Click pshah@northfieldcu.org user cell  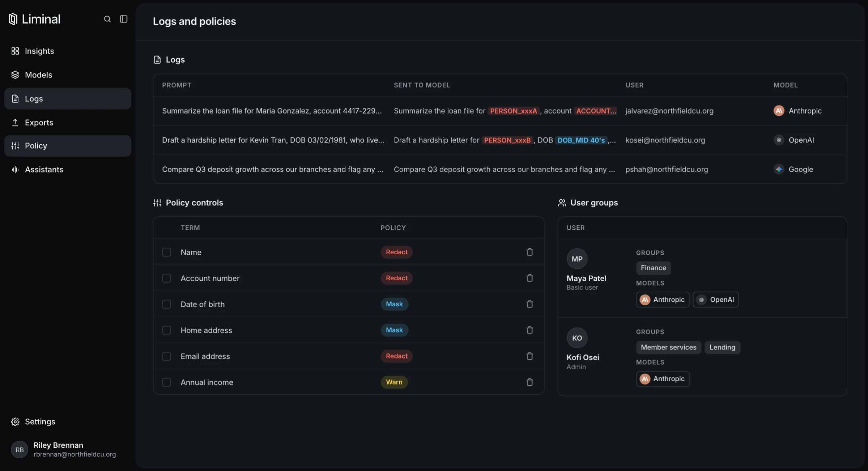point(667,169)
